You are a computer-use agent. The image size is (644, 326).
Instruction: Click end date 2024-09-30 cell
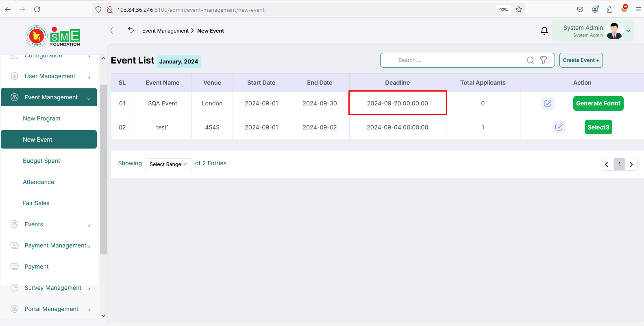click(320, 103)
